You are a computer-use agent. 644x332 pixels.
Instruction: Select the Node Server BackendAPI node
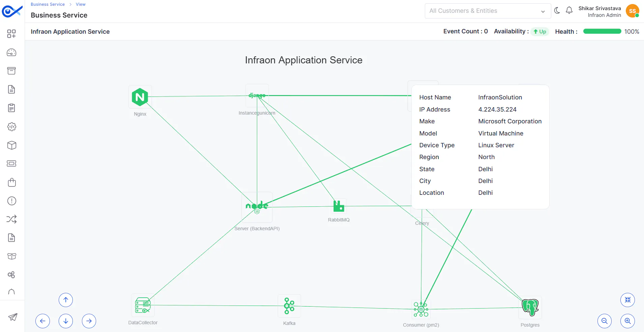pyautogui.click(x=257, y=207)
